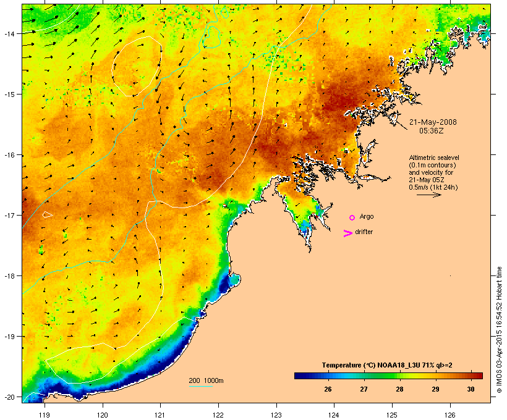Click the longitude label 122

tap(218, 415)
